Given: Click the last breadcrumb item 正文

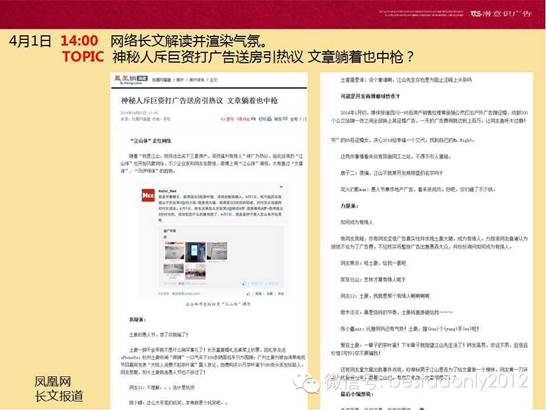Looking at the screenshot, I should pyautogui.click(x=214, y=80).
